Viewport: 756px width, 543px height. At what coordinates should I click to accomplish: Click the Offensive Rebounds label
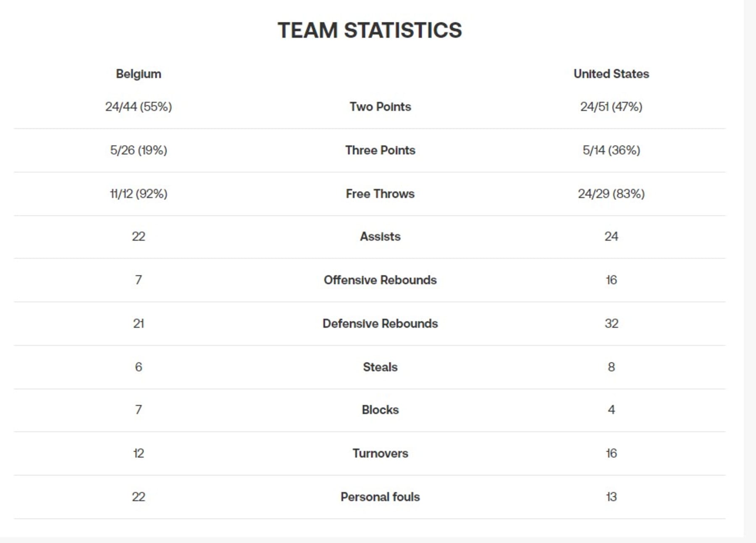pyautogui.click(x=380, y=280)
